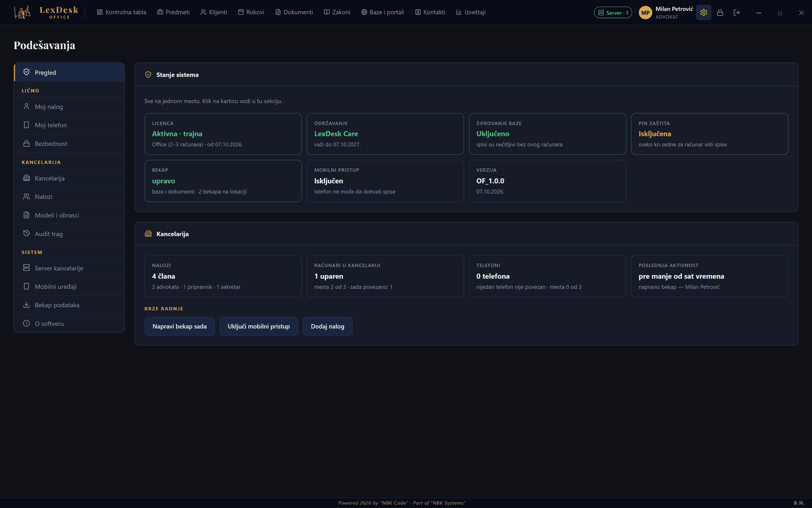Click Uključi mobilni pristup button

(259, 327)
